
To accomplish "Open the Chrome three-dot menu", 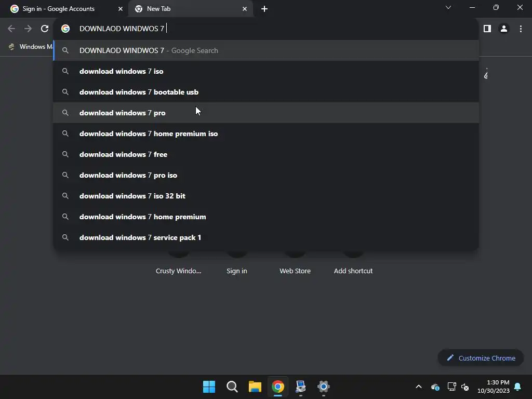I will [521, 29].
